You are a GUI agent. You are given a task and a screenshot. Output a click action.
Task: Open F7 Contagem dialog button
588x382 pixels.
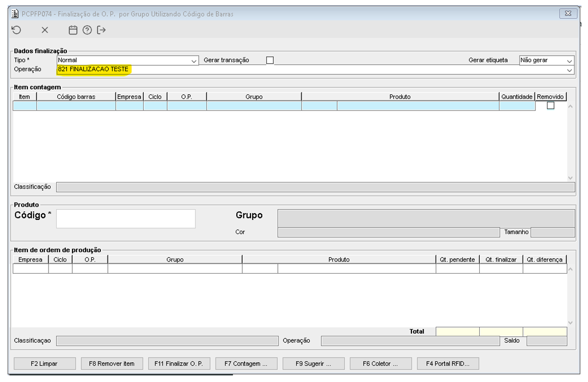(x=246, y=364)
